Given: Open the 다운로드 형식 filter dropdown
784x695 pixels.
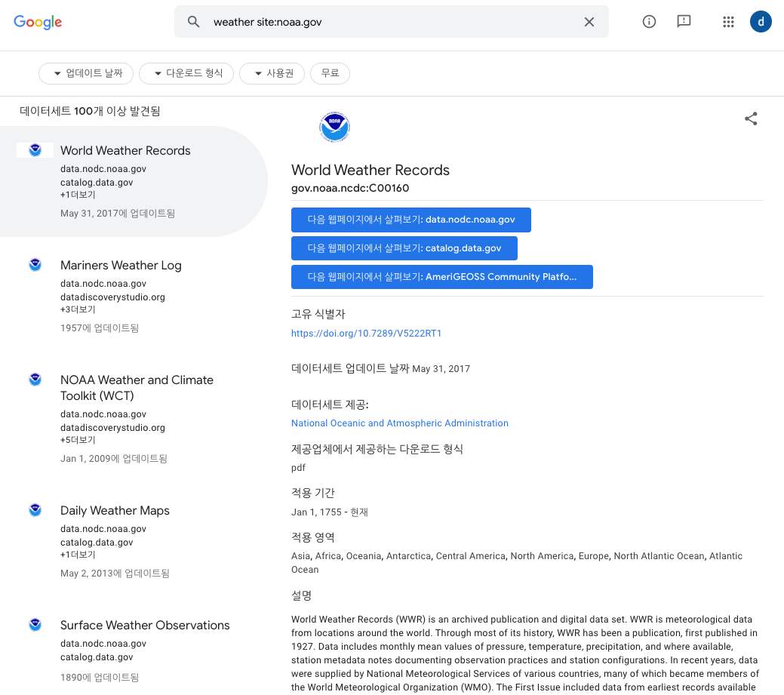Looking at the screenshot, I should 186,73.
